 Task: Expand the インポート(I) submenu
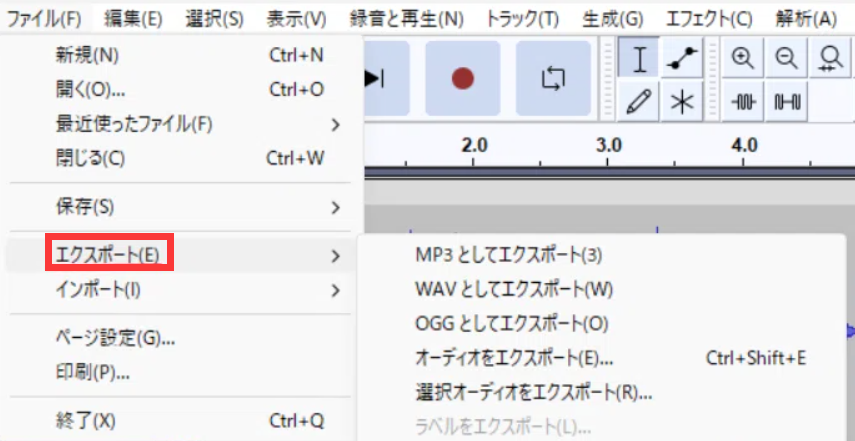tap(180, 290)
